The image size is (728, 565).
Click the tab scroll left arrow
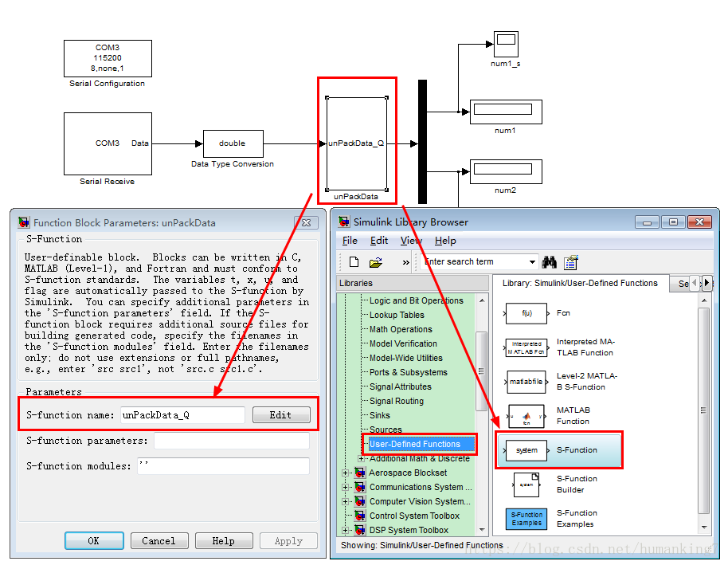pyautogui.click(x=695, y=282)
